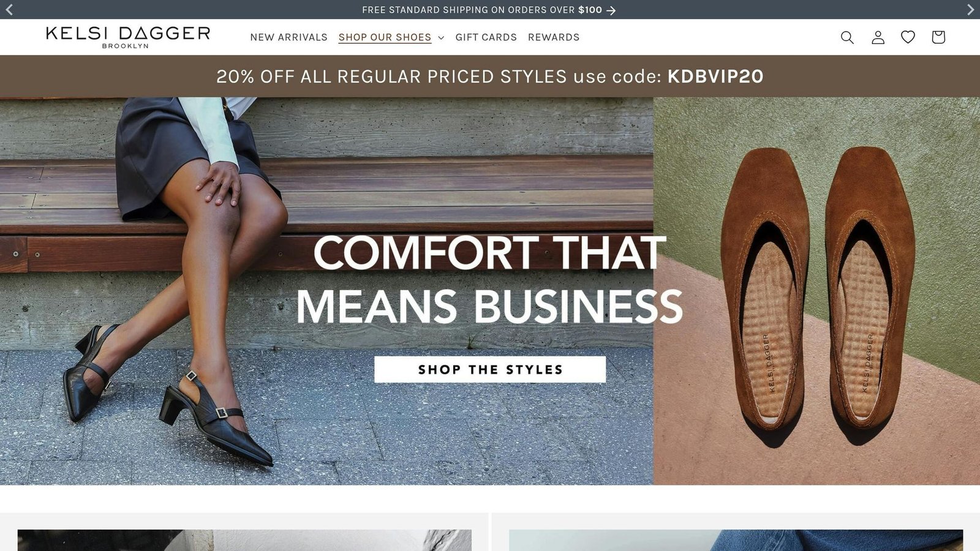This screenshot has width=980, height=551.
Task: Click the KDBVIP20 promo code banner
Action: 490,77
